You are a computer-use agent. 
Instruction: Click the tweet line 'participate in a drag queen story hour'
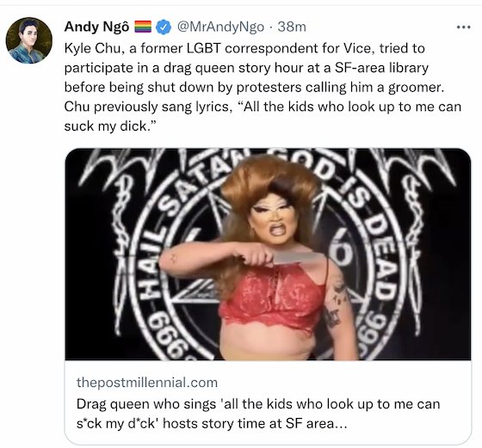(246, 68)
